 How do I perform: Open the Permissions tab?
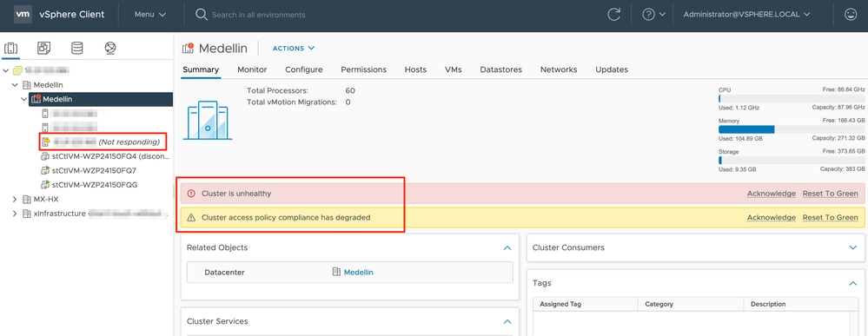(x=364, y=69)
